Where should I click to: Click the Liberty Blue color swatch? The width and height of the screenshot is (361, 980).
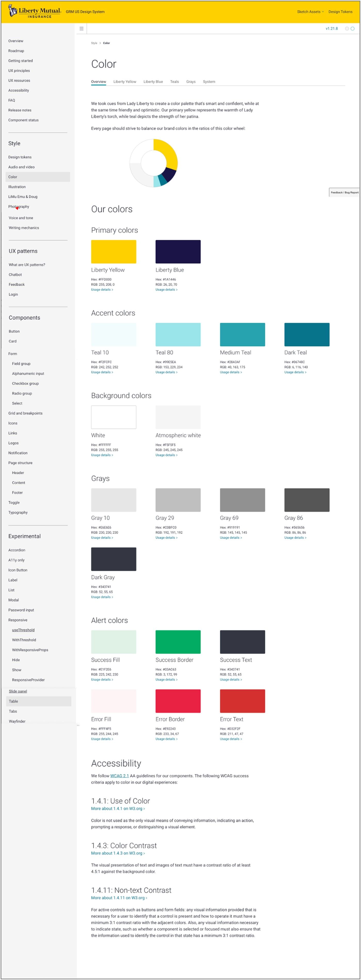(178, 252)
